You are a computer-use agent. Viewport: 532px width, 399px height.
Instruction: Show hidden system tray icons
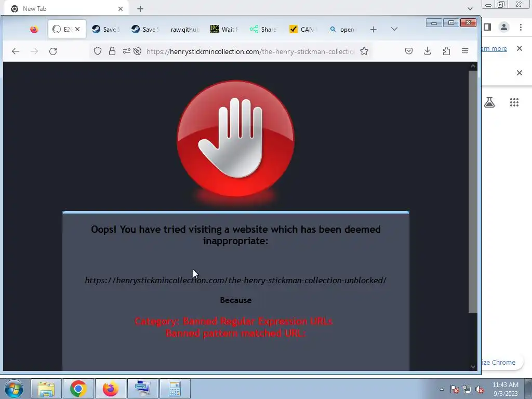tap(442, 389)
